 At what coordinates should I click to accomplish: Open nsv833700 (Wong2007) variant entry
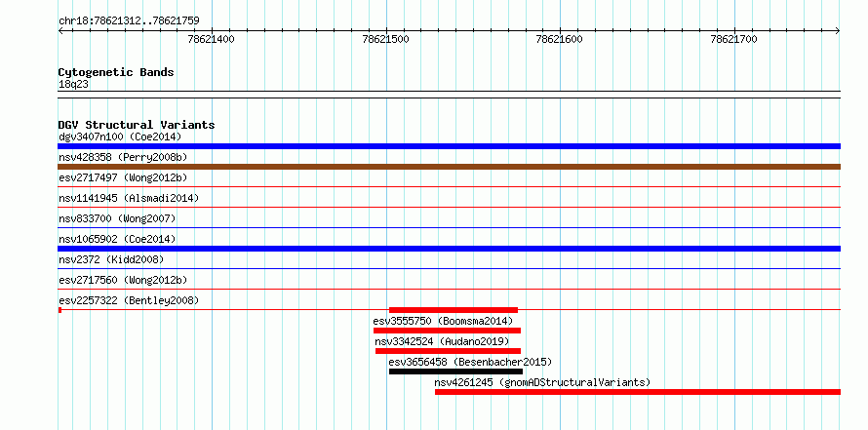pos(117,218)
